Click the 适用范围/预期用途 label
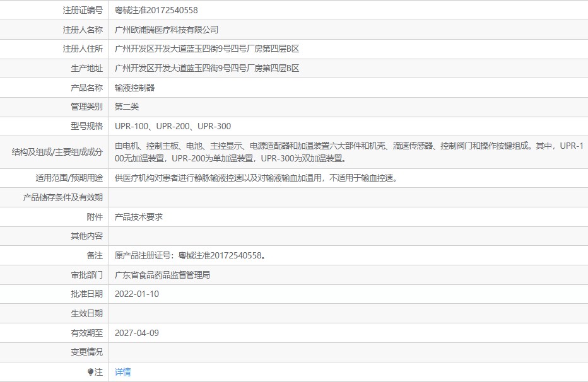Image resolution: width=588 pixels, height=382 pixels. [69, 178]
